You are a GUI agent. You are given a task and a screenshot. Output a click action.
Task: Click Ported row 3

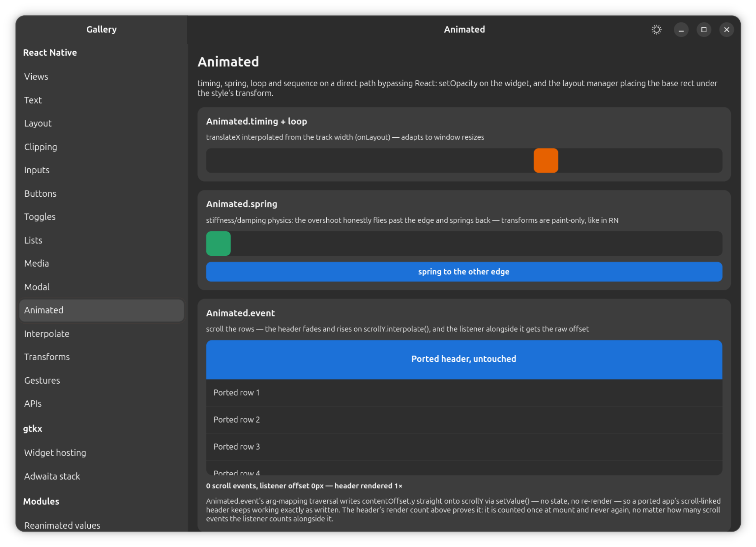tap(464, 447)
